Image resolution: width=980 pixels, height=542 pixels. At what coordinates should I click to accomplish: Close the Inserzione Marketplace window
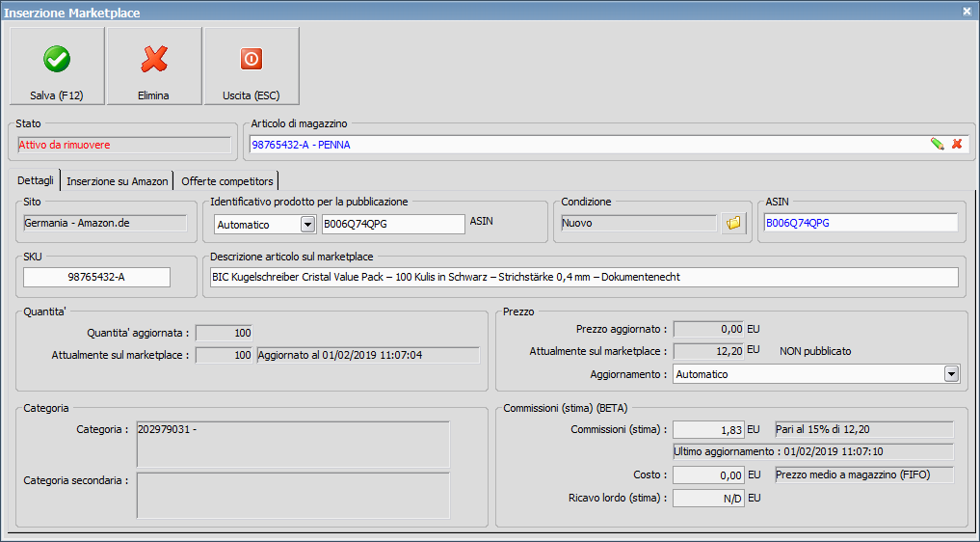click(x=967, y=11)
